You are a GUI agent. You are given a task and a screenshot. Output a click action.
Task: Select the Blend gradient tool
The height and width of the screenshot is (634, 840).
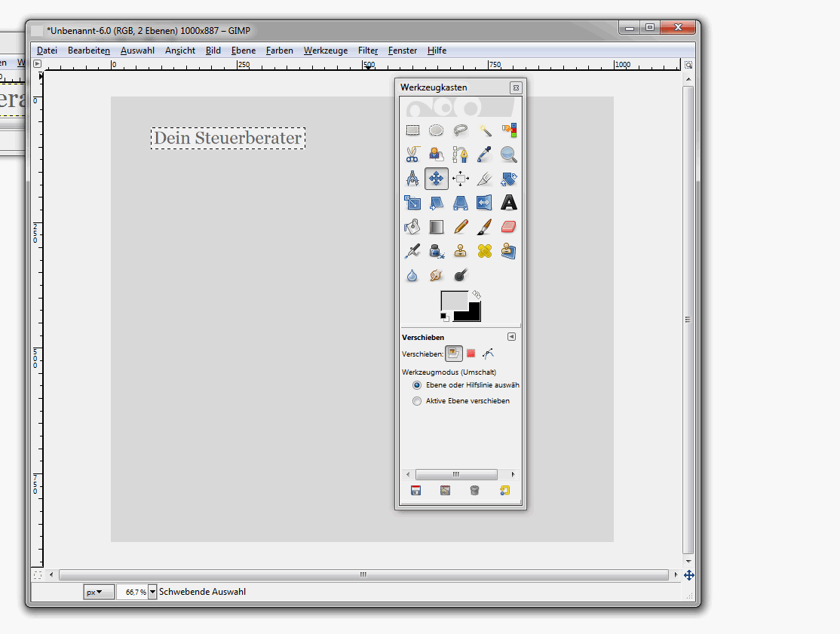[x=437, y=227]
